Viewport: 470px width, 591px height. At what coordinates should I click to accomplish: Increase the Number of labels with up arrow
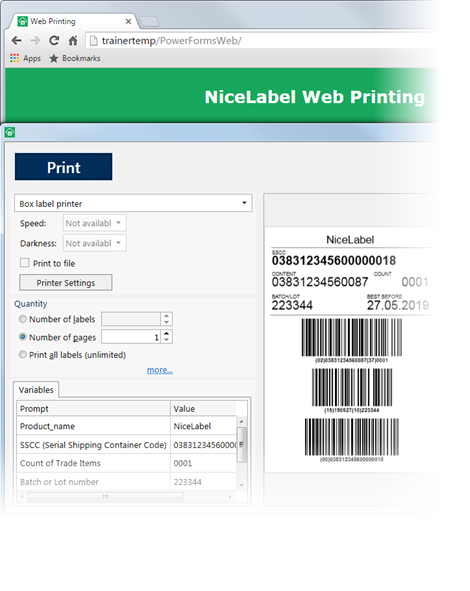click(167, 316)
